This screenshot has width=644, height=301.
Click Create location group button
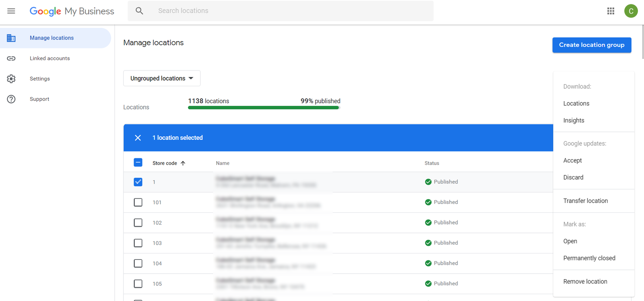coord(591,45)
